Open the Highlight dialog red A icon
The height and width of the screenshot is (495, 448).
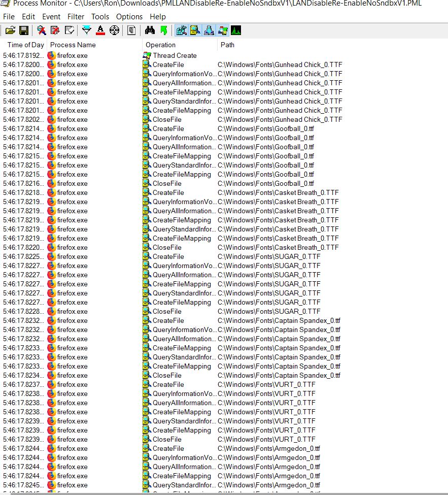tap(100, 30)
